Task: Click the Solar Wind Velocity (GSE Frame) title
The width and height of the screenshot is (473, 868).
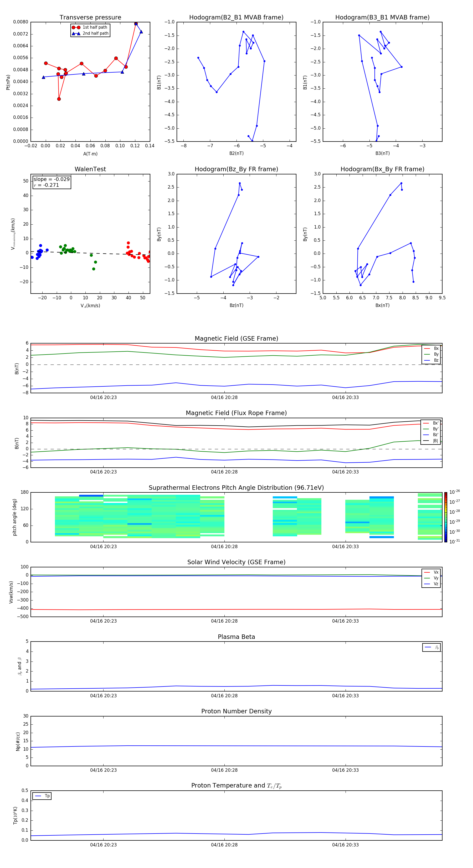Action: coord(236,562)
